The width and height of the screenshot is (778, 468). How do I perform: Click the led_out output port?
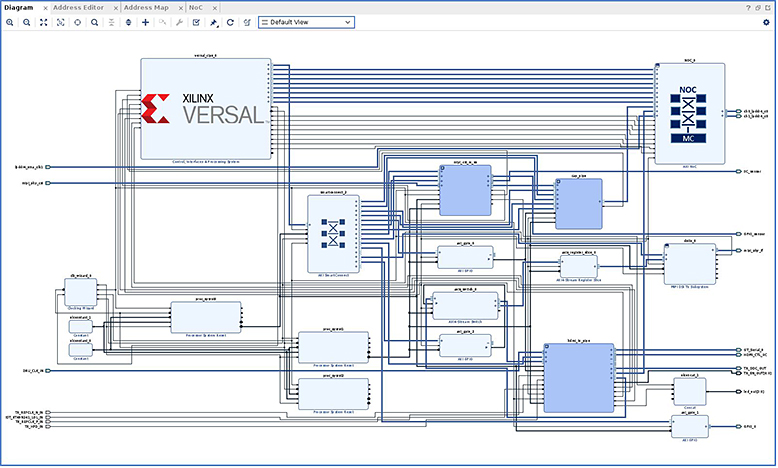pyautogui.click(x=739, y=392)
